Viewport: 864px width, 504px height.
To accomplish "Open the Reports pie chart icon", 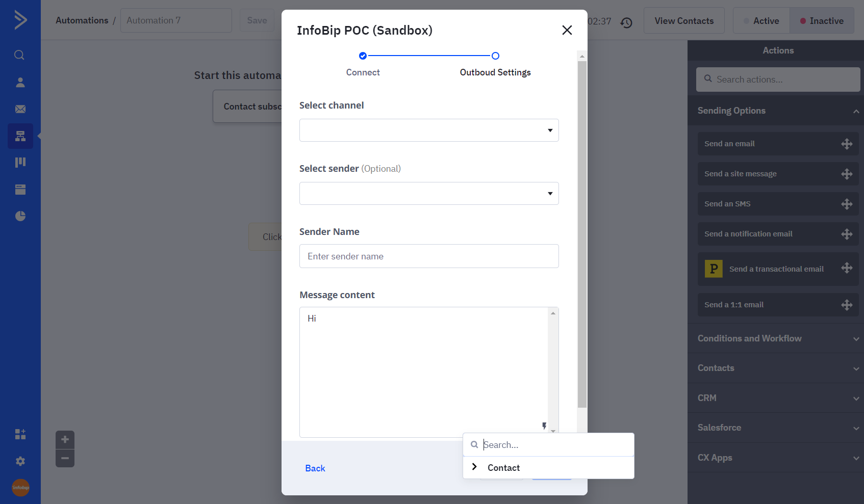I will [x=20, y=216].
